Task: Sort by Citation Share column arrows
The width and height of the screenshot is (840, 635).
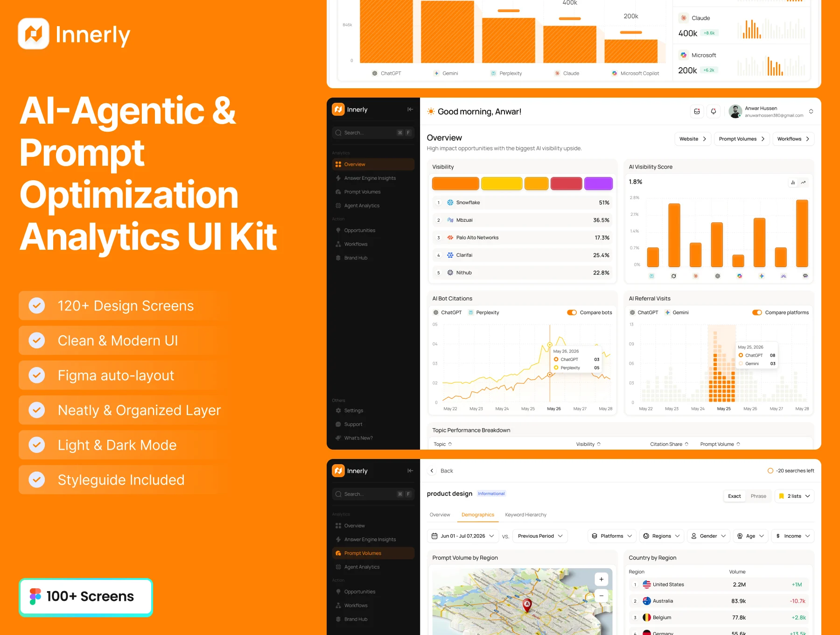Action: (x=686, y=444)
